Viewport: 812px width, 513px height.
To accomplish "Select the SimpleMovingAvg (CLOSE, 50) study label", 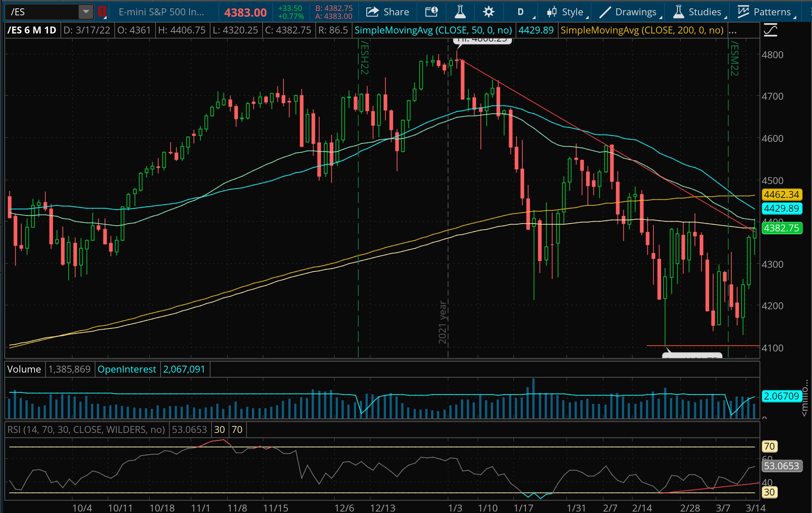I will [x=433, y=30].
